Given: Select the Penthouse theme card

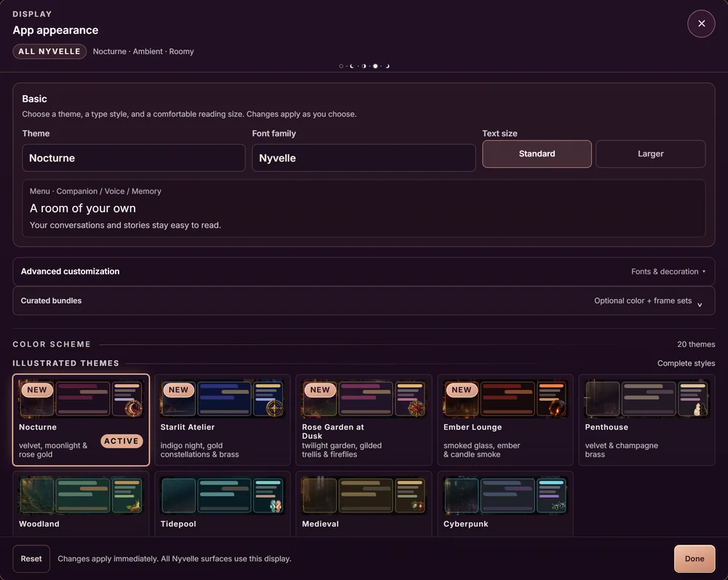Looking at the screenshot, I should pyautogui.click(x=646, y=420).
